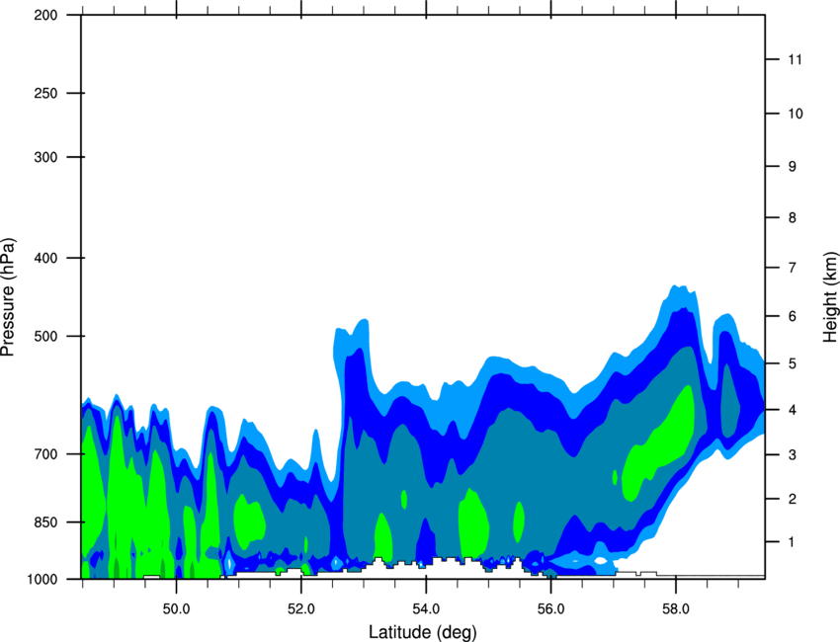The height and width of the screenshot is (642, 840).
Task: Select the 400 pressure tick label
Action: tap(45, 258)
